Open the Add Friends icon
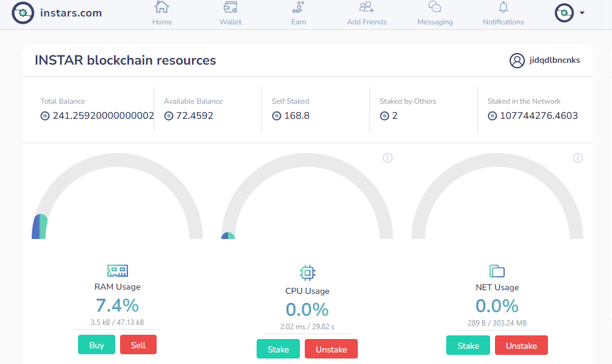The image size is (612, 364). tap(366, 7)
